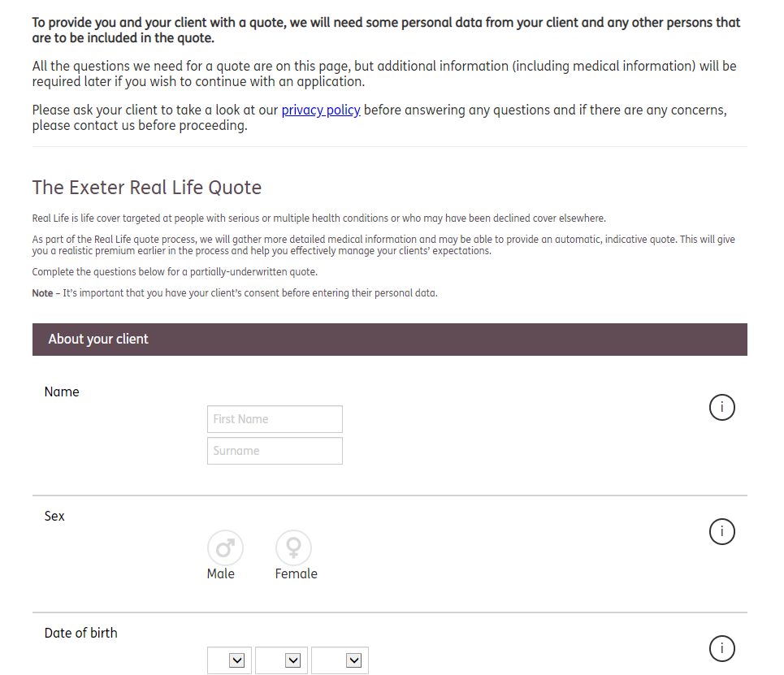Expand the day dropdown for Date of birth
Viewport: 784px width, 675px height.
[229, 660]
